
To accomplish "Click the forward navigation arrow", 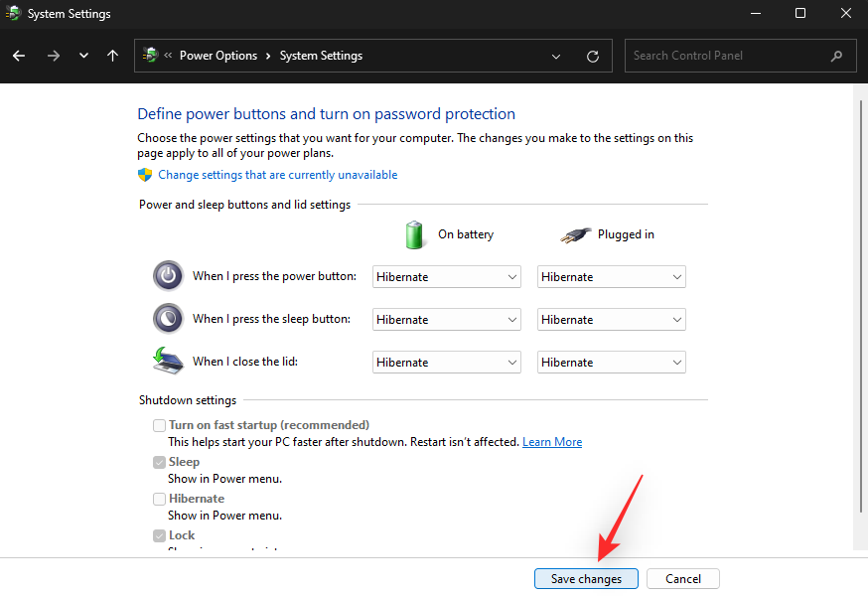I will (54, 56).
